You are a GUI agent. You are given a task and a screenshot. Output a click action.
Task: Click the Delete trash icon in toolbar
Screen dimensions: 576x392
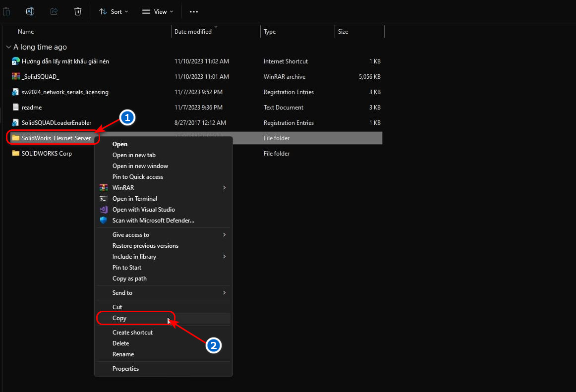pos(77,11)
